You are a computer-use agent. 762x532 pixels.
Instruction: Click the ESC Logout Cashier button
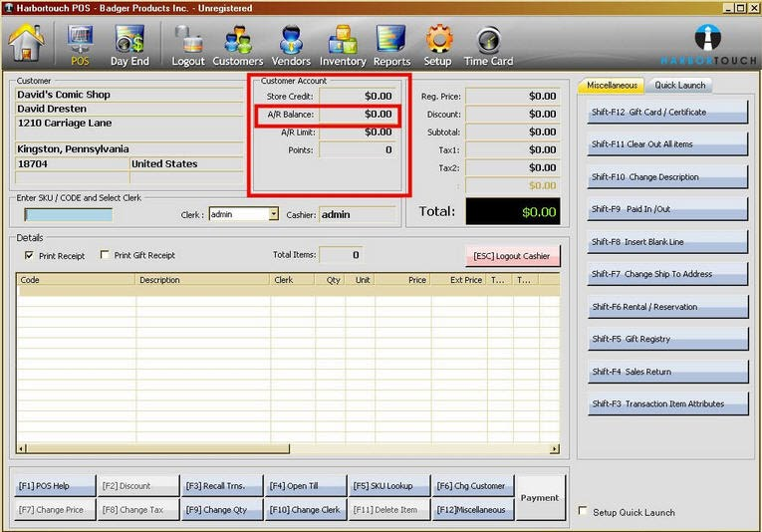[512, 256]
